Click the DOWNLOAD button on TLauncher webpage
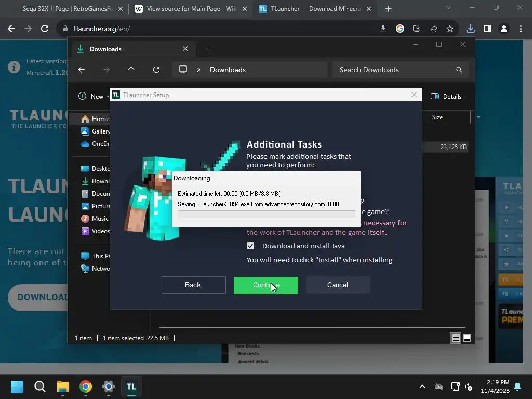The height and width of the screenshot is (399, 532). (38, 298)
